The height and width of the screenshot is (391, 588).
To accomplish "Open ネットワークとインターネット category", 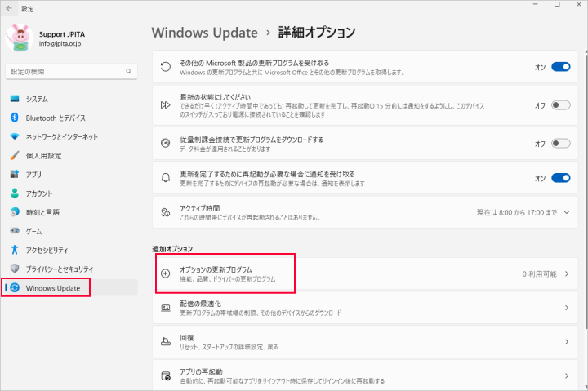I will coord(71,136).
